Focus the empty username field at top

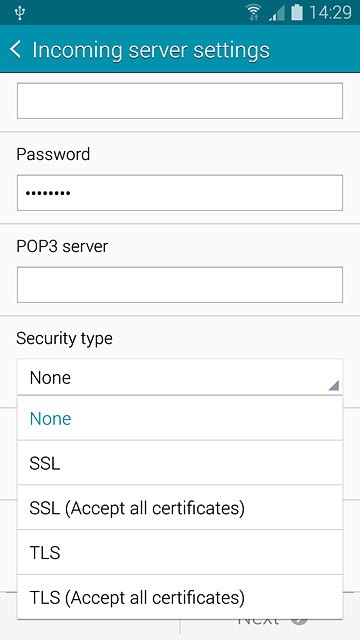point(180,101)
